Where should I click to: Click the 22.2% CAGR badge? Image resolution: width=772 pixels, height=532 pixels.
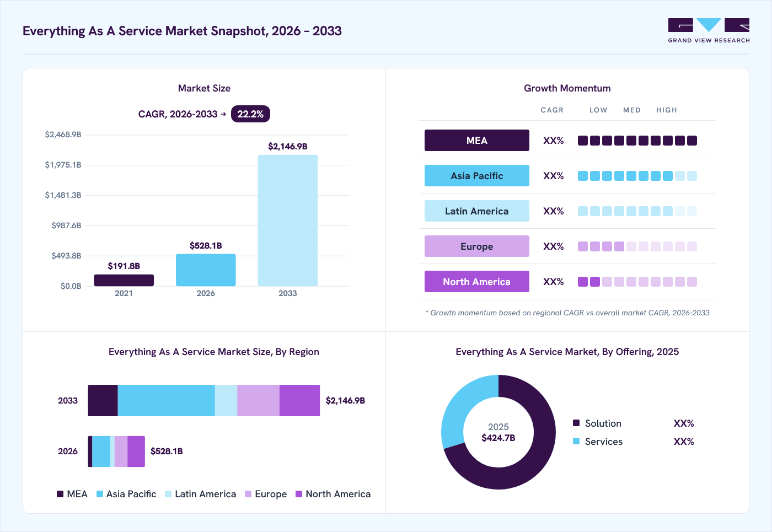click(250, 114)
